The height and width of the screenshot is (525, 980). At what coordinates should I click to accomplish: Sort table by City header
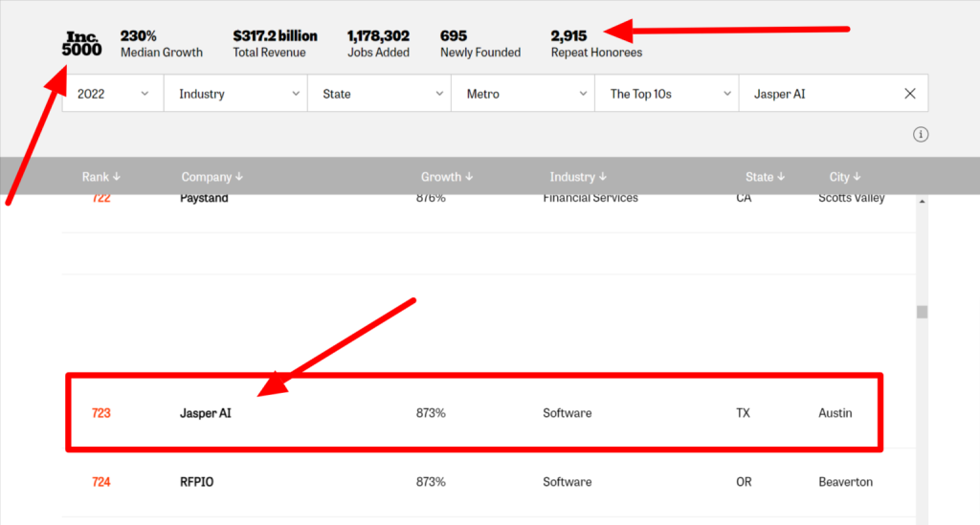pos(845,177)
